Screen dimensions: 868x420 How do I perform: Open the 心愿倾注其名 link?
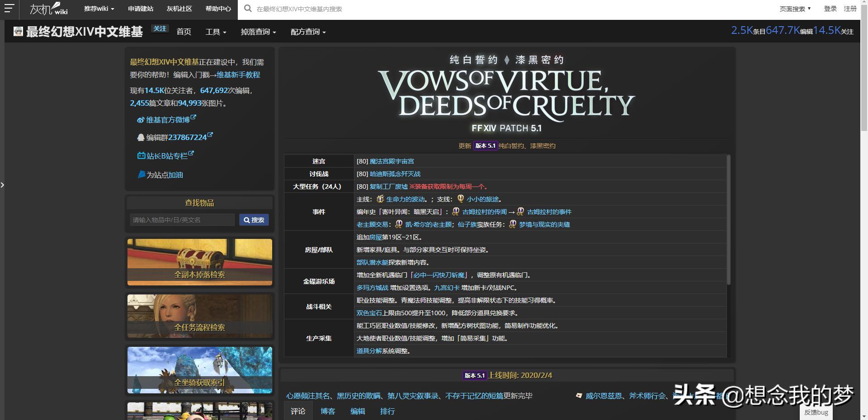click(308, 396)
